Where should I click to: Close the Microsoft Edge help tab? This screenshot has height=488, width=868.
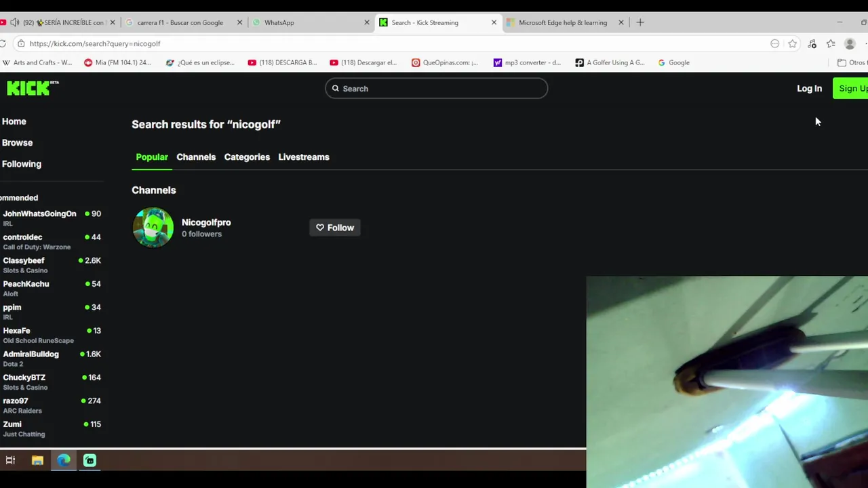point(621,22)
